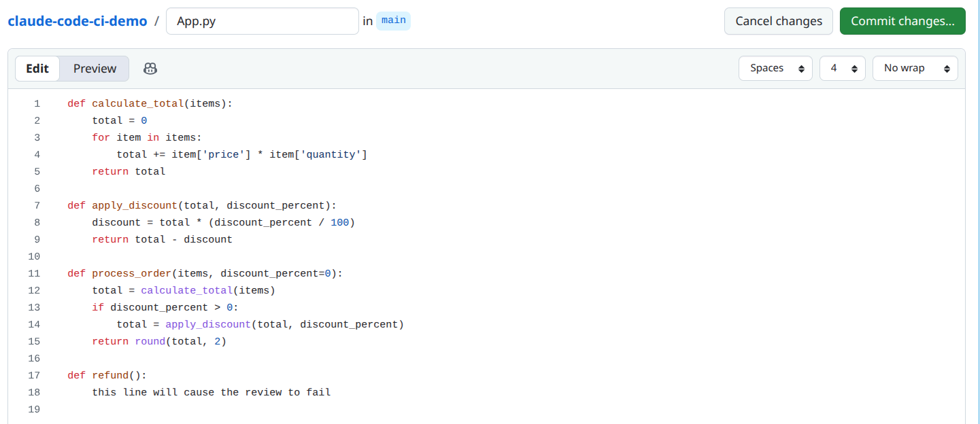Open the indent size dropdown

(842, 68)
